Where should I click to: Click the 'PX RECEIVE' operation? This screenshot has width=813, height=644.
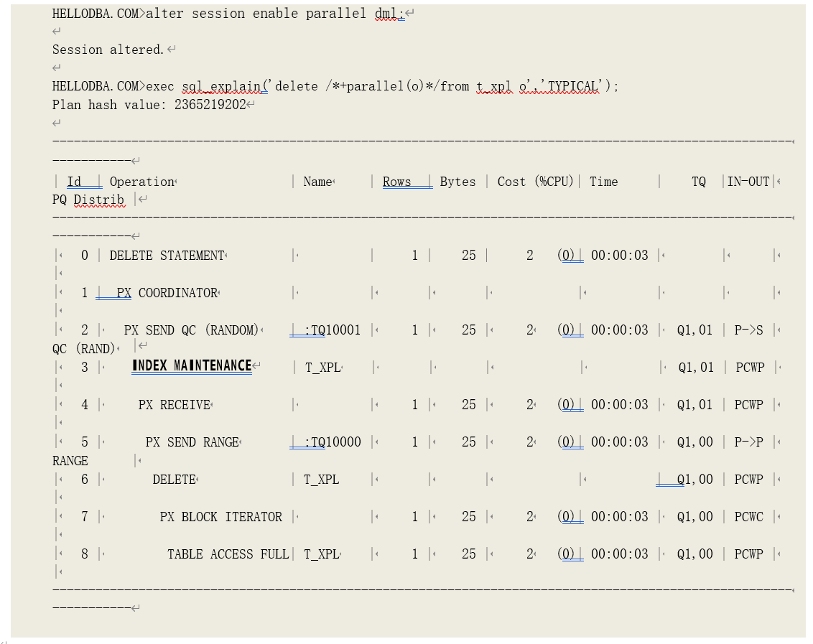pos(175,405)
